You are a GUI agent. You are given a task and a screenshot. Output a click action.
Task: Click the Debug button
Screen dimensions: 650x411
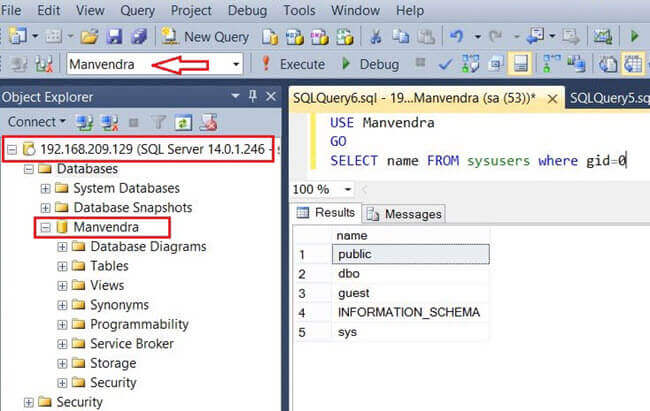pyautogui.click(x=370, y=64)
